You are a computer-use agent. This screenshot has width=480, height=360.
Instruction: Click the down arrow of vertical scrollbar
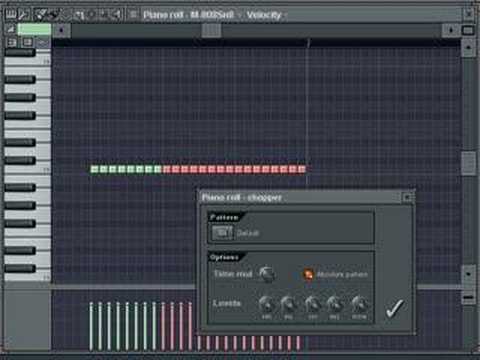(x=468, y=274)
